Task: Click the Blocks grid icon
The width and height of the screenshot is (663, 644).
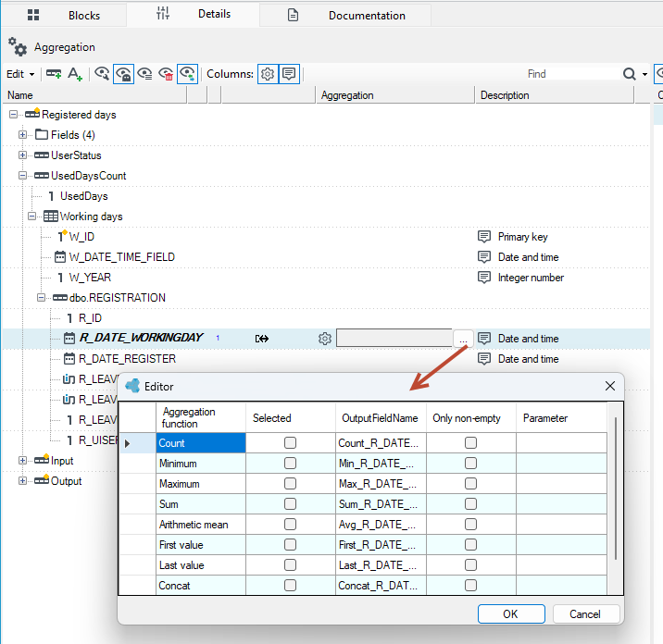Action: pos(33,15)
